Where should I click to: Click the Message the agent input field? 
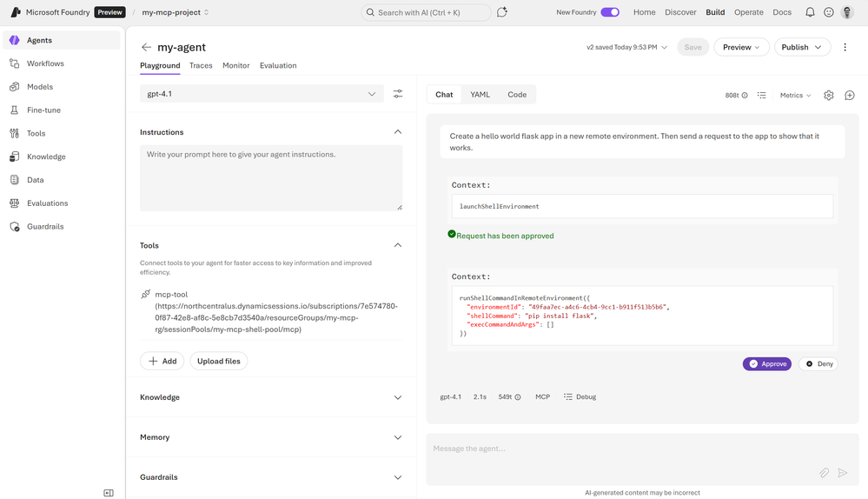click(x=617, y=449)
